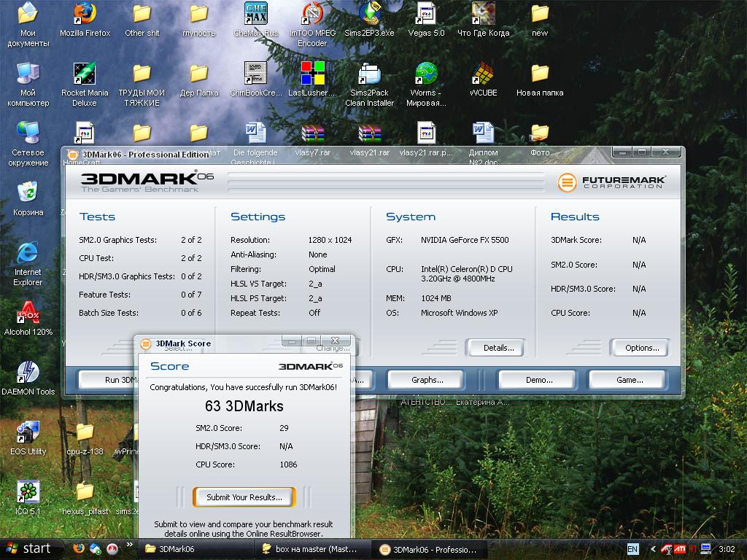
Task: Open ImTOO MPEG Encoder shortcut
Action: (312, 24)
